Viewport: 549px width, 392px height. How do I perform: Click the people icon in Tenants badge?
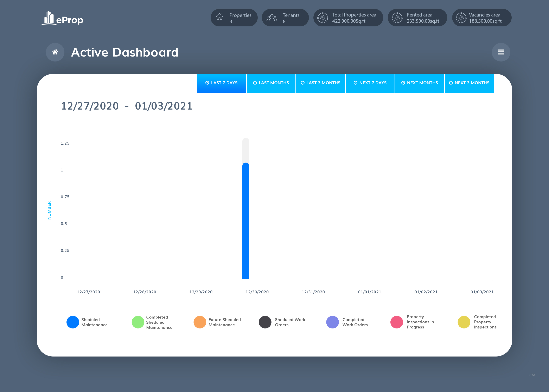coord(272,18)
